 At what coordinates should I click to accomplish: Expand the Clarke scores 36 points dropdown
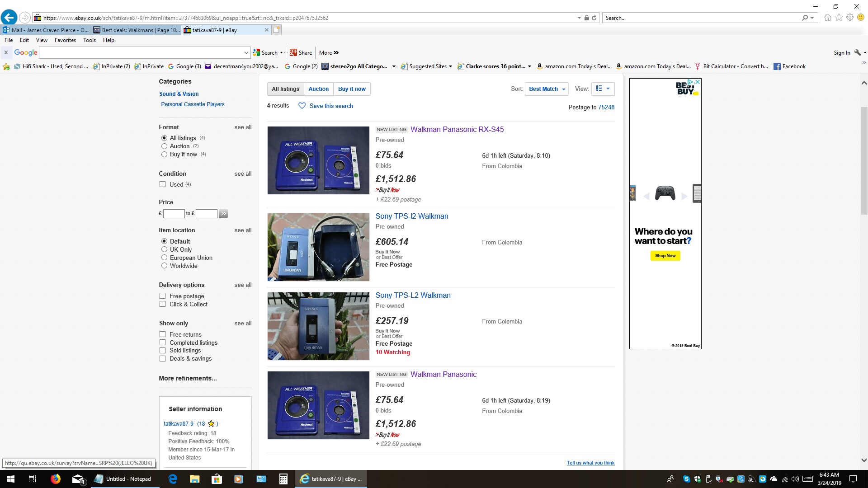click(x=529, y=66)
